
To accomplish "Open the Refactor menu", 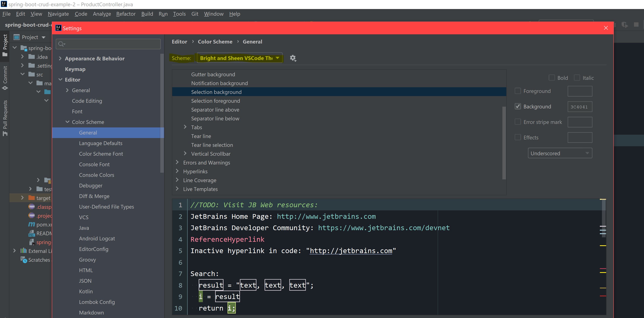I will (126, 14).
